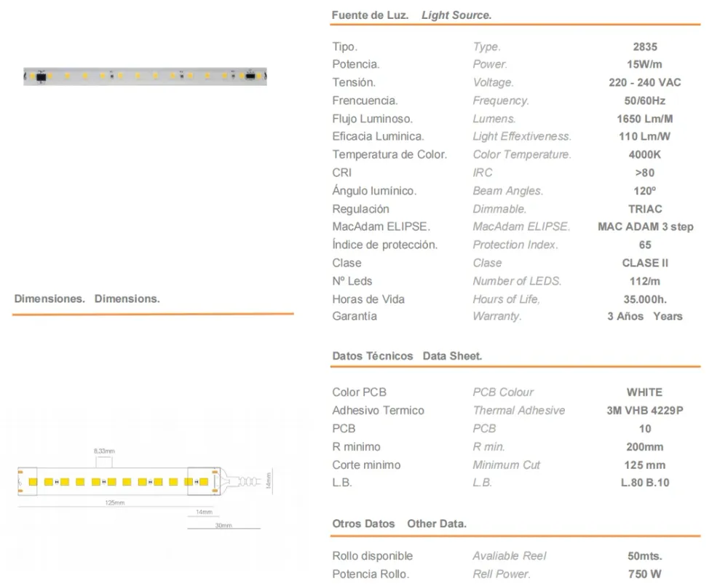
Task: Select the 'MAC ADAM 3 step' value
Action: pyautogui.click(x=645, y=227)
